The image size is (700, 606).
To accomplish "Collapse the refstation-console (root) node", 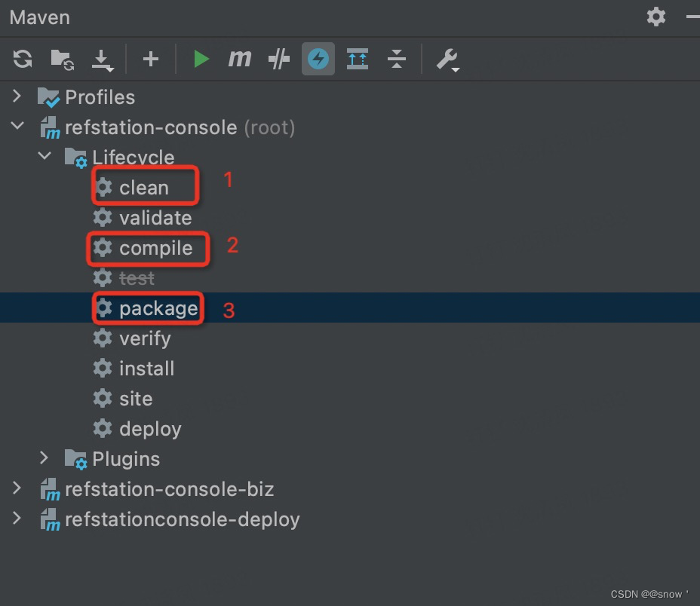I will (17, 126).
